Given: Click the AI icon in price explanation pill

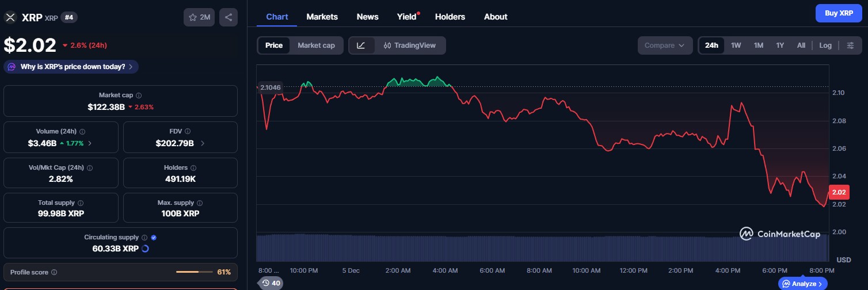Looking at the screenshot, I should click(12, 67).
